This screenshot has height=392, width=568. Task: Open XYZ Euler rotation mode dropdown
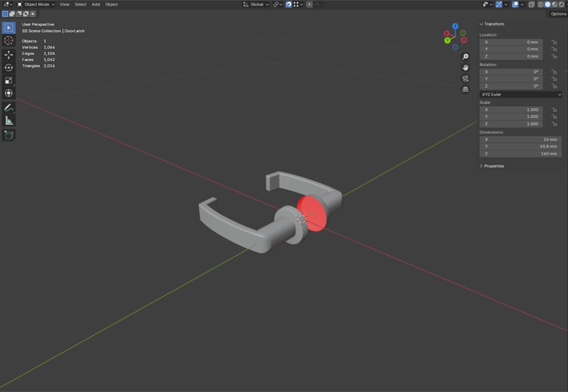[x=520, y=94]
